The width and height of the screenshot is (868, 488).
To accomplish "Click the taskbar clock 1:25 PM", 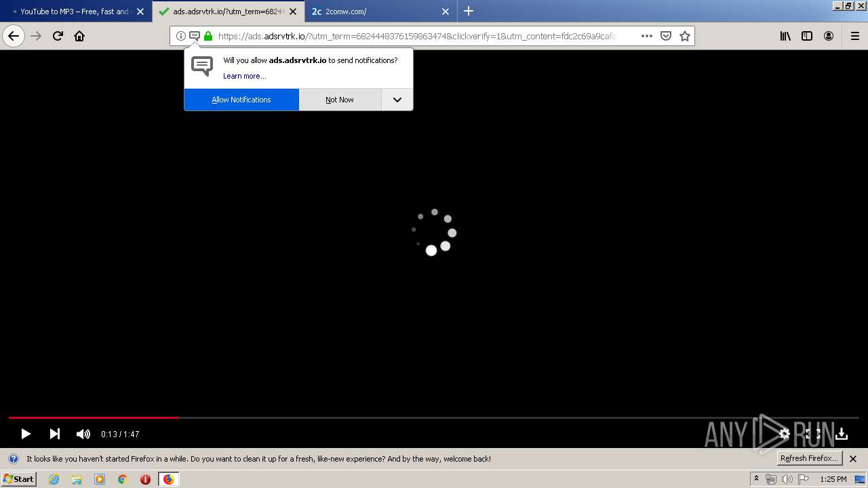I will pos(833,479).
